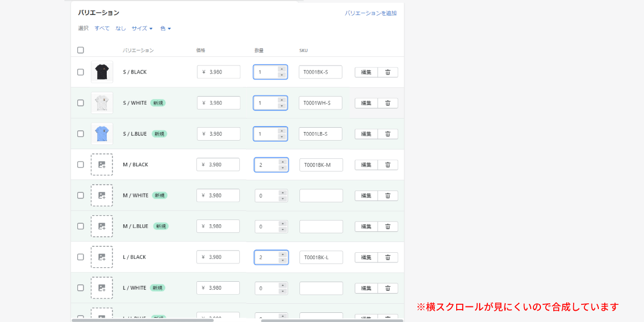Viewport: 644px width, 322px height.
Task: Check the M / WHITE row checkbox
Action: pos(80,195)
